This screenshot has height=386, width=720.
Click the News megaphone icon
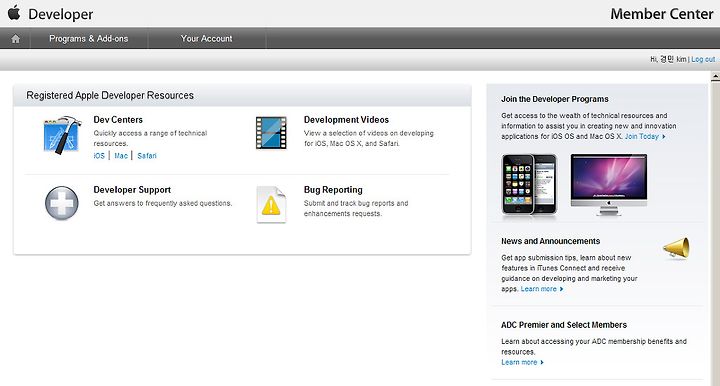click(676, 248)
